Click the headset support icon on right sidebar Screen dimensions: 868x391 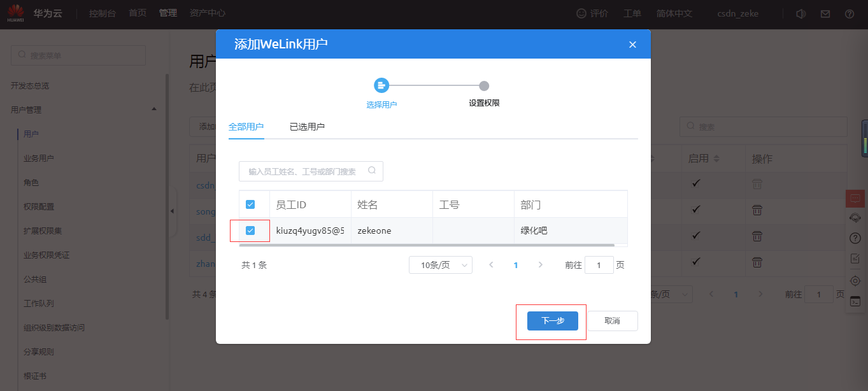tap(855, 218)
